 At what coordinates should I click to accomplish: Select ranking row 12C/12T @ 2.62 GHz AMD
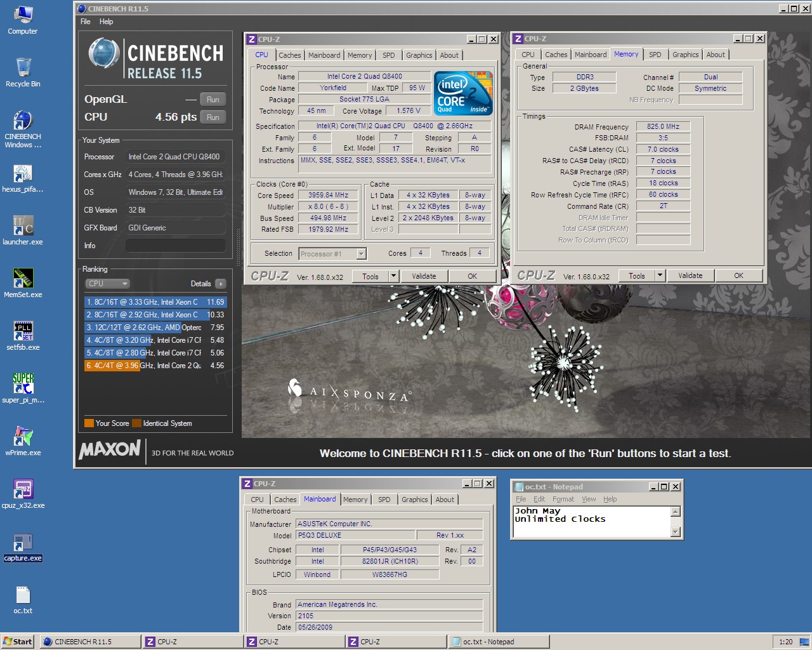coord(155,328)
